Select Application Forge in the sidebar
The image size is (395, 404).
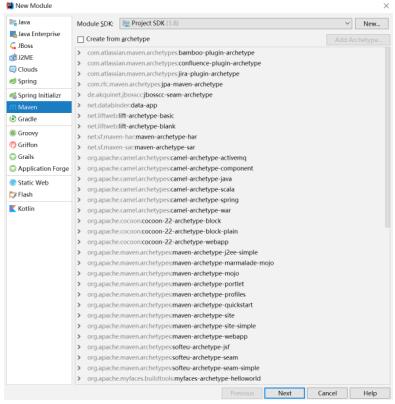(39, 169)
